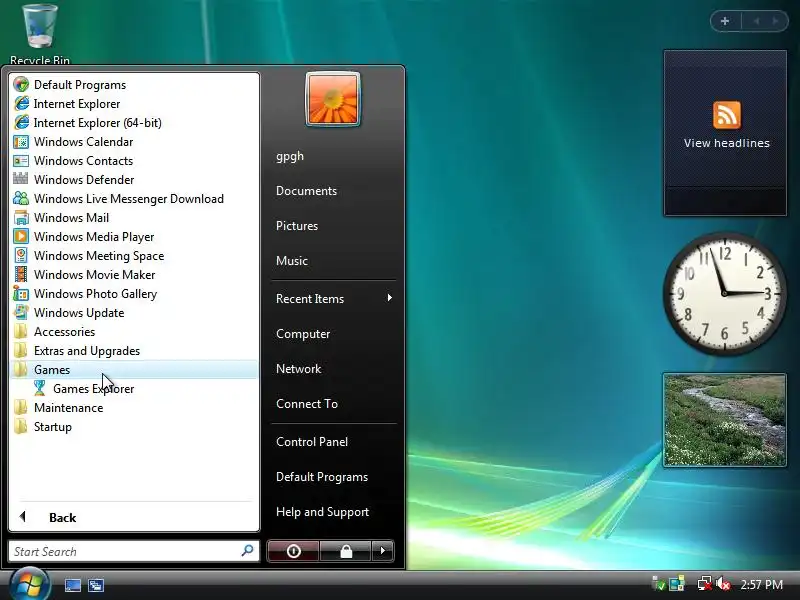
Task: Click the tray icon beside security shield
Action: pos(677,584)
